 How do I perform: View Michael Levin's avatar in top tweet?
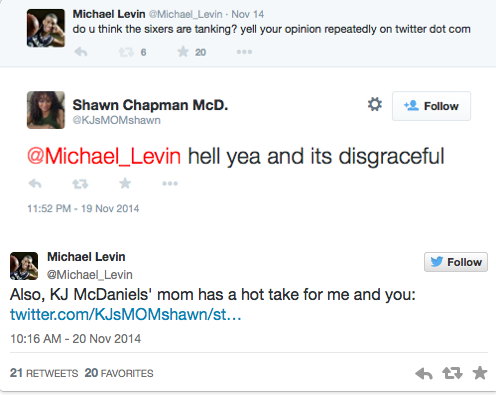point(46,28)
